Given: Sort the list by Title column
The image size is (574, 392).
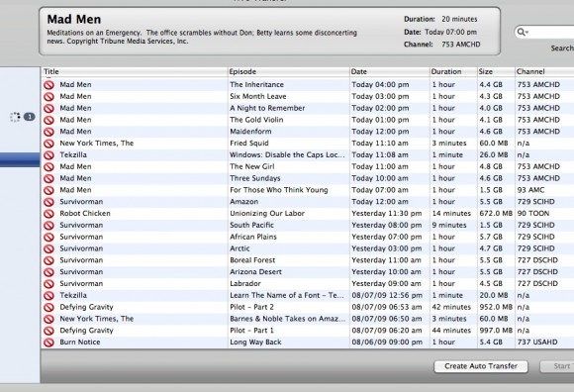Looking at the screenshot, I should 134,71.
